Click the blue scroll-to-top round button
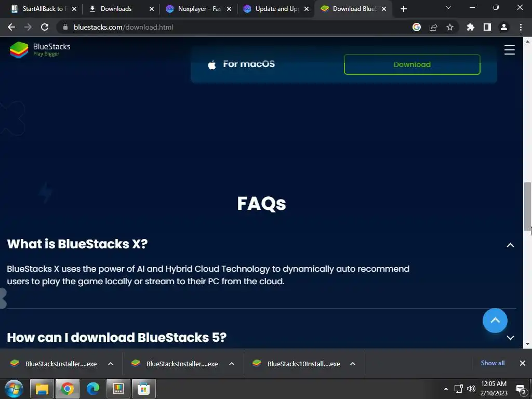 (x=495, y=320)
